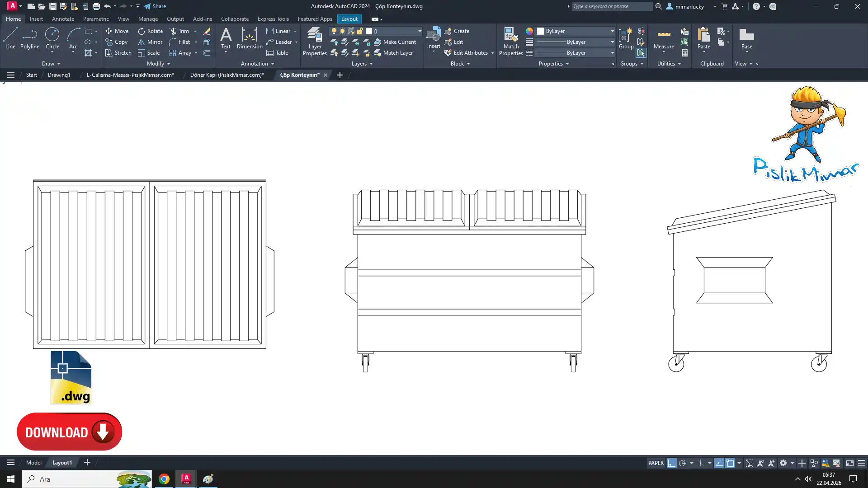Click the object color wheel swatch

(529, 31)
